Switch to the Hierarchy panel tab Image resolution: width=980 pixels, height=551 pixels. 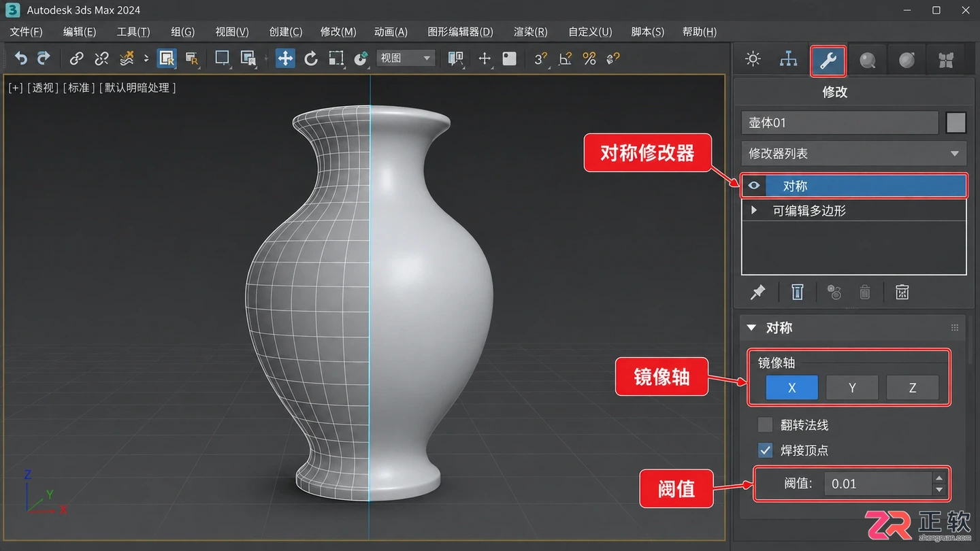point(788,59)
